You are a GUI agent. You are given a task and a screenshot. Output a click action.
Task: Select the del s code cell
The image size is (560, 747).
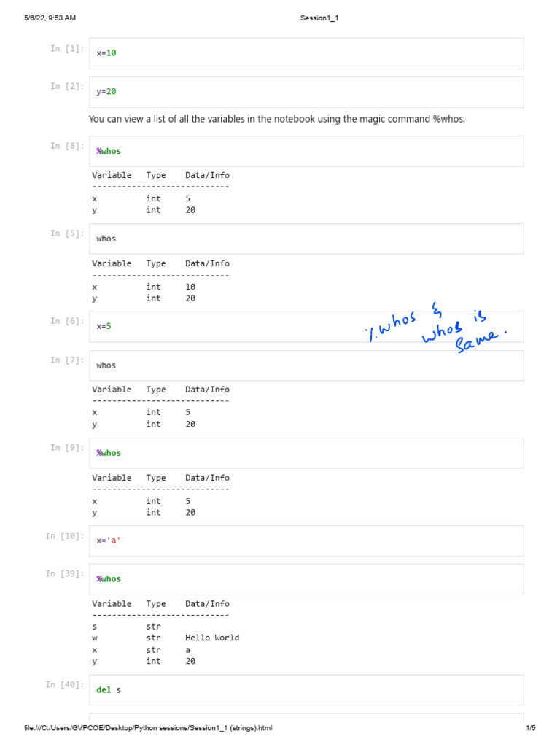pos(306,690)
